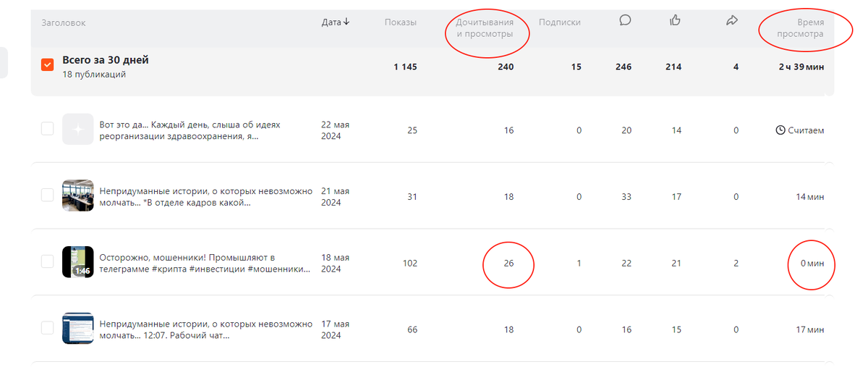The height and width of the screenshot is (375, 868).
Task: Open office photo thumbnail of 21 мая post
Action: pos(77,195)
